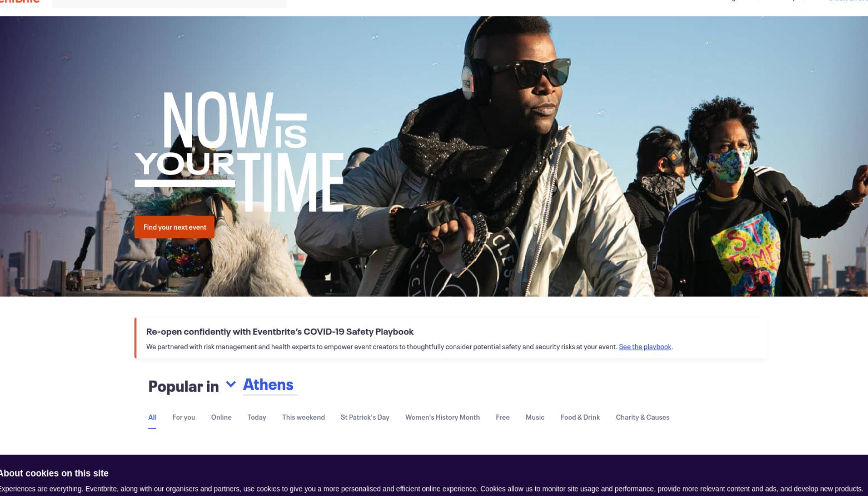Switch to the Music tab
Screen dimensions: 868x496
pyautogui.click(x=535, y=417)
